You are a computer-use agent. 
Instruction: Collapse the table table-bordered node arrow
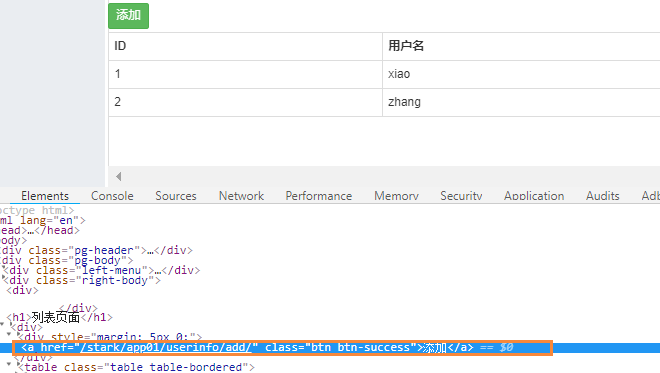[x=9, y=364]
